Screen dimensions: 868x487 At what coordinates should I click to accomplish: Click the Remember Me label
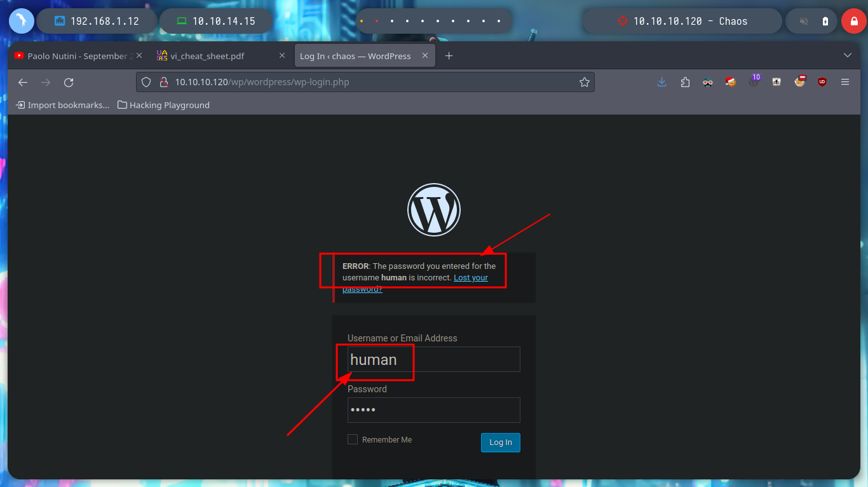pyautogui.click(x=387, y=440)
